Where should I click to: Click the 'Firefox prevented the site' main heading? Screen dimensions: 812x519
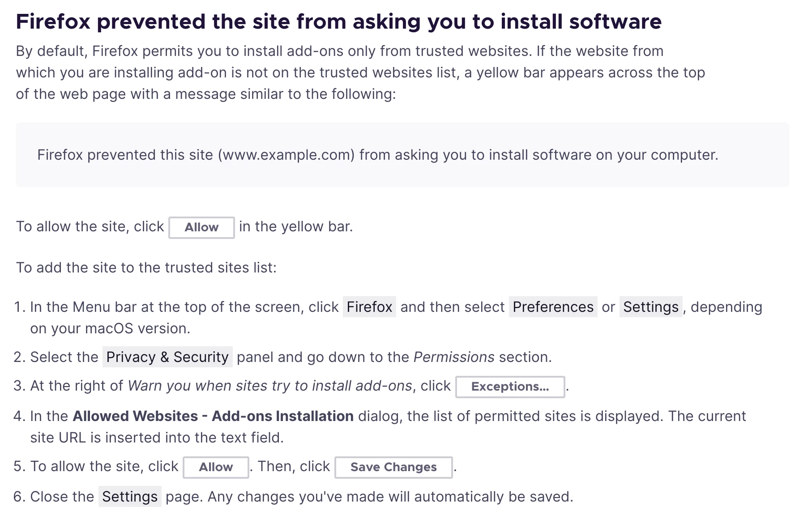[338, 21]
